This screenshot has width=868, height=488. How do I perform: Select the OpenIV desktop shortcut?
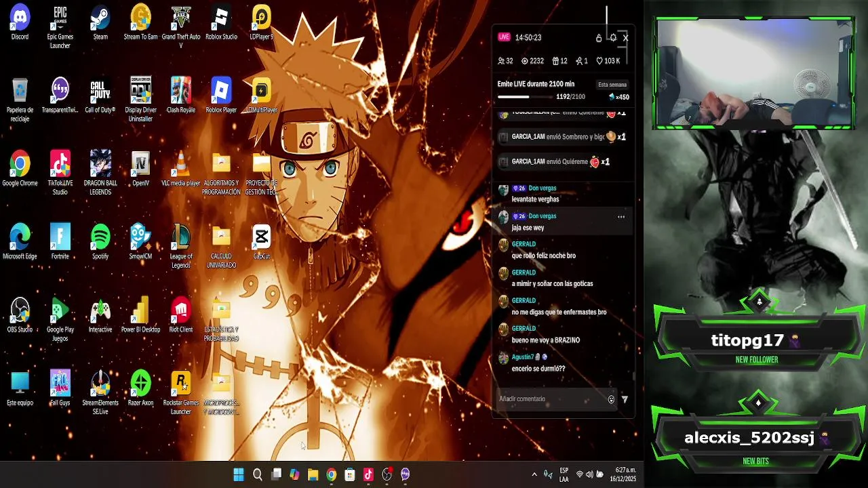point(140,169)
